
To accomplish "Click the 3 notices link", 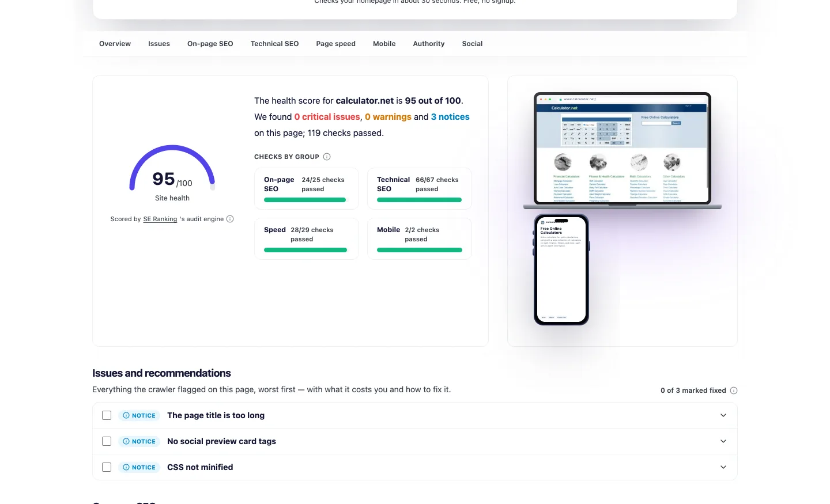I will click(x=450, y=117).
